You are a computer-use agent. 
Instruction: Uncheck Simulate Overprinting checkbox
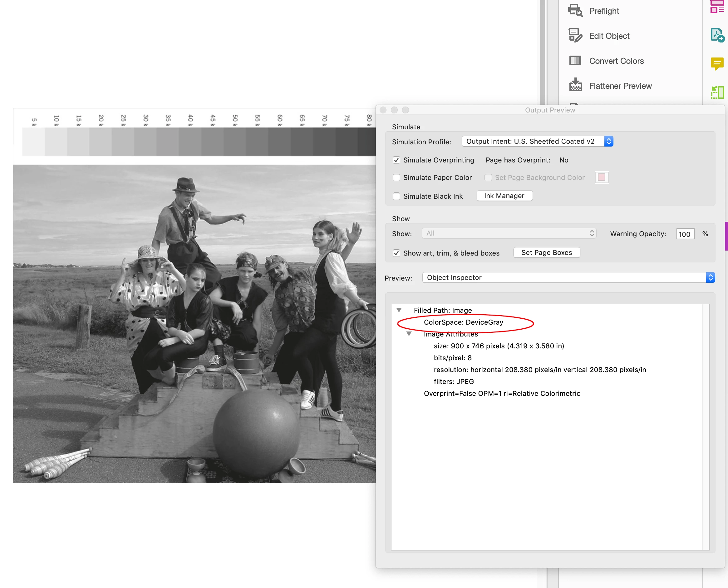pos(396,160)
